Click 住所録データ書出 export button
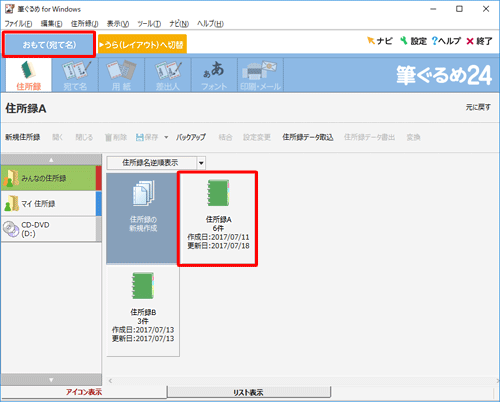Screen dimensions: 500x402 click(369, 137)
